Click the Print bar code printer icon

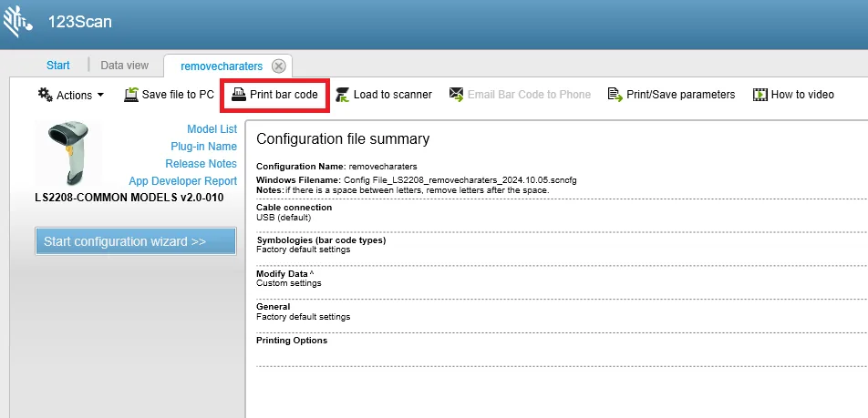click(x=239, y=94)
